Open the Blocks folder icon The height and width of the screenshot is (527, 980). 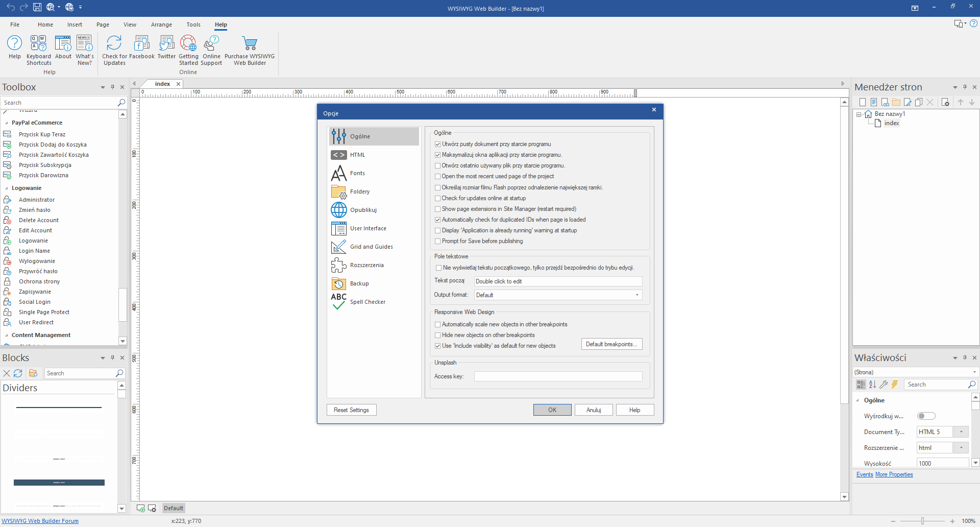click(33, 373)
